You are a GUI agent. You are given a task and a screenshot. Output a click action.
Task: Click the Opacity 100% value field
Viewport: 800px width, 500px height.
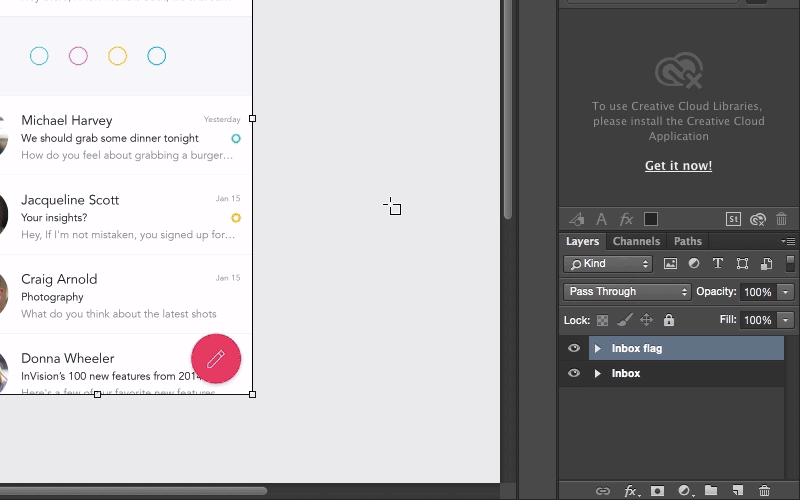758,292
